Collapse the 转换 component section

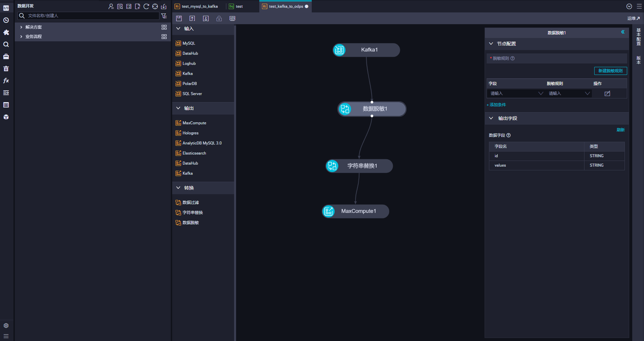(x=178, y=188)
